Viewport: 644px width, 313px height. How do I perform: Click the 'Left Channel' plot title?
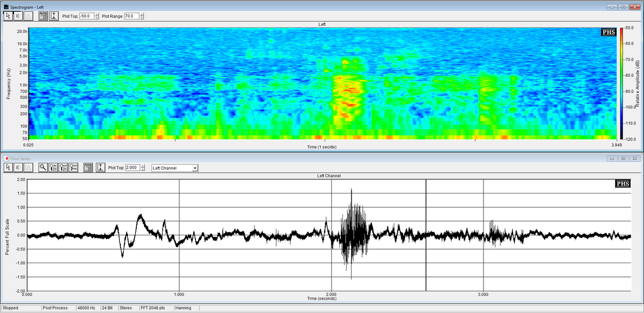pyautogui.click(x=328, y=176)
